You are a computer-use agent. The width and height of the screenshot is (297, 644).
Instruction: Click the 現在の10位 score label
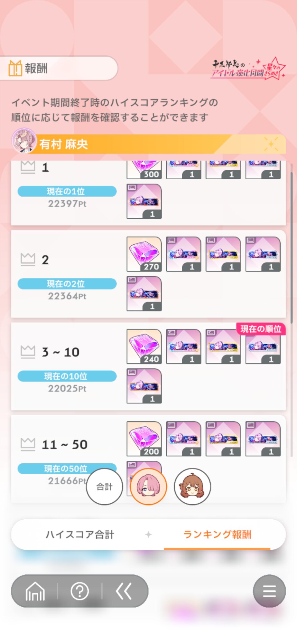[67, 376]
